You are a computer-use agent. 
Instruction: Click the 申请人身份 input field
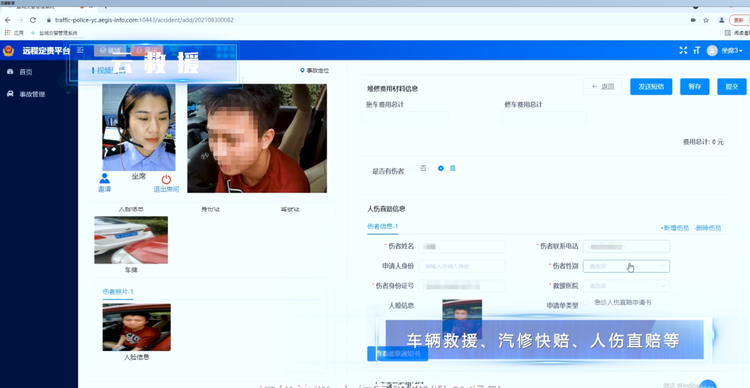pyautogui.click(x=462, y=266)
